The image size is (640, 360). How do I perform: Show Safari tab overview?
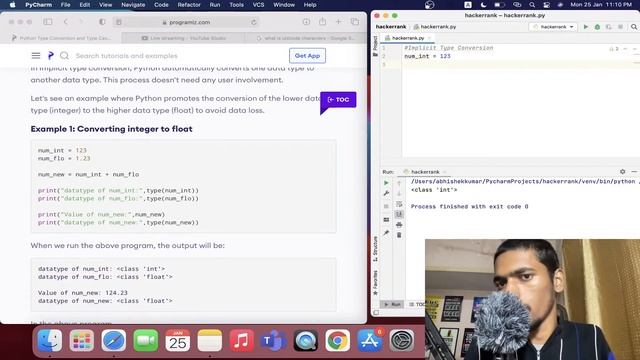tap(355, 22)
